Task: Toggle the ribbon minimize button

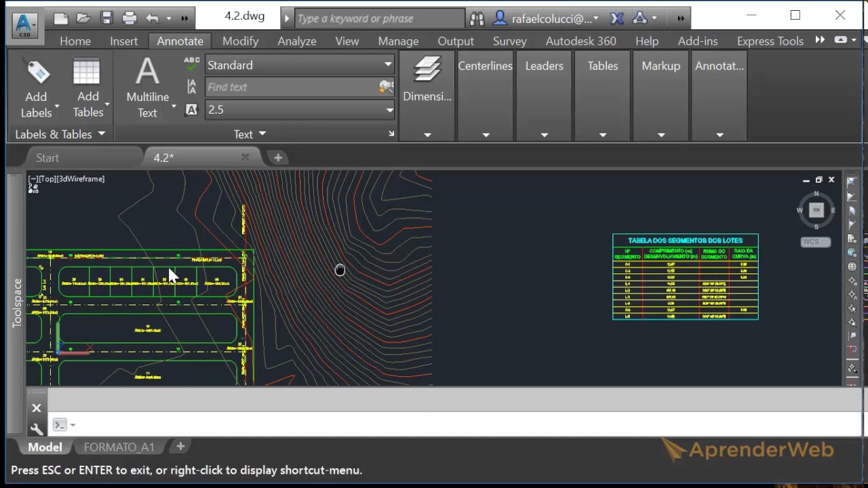Action: (841, 40)
